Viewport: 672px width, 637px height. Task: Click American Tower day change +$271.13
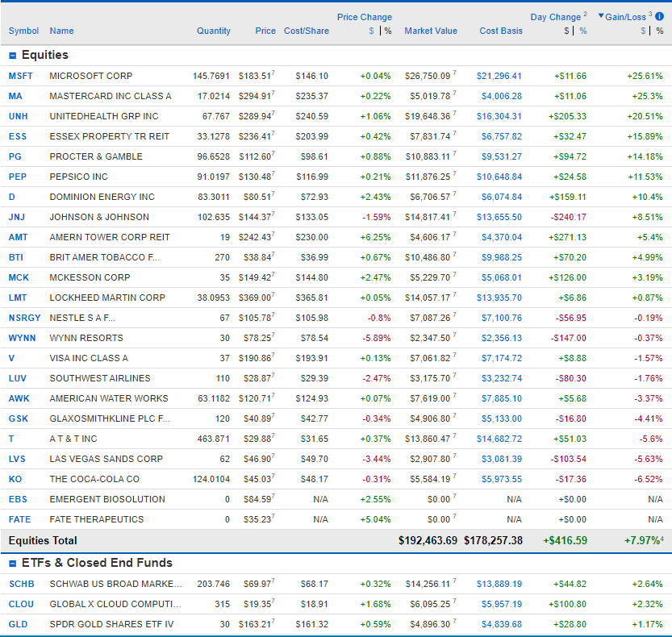point(567,237)
